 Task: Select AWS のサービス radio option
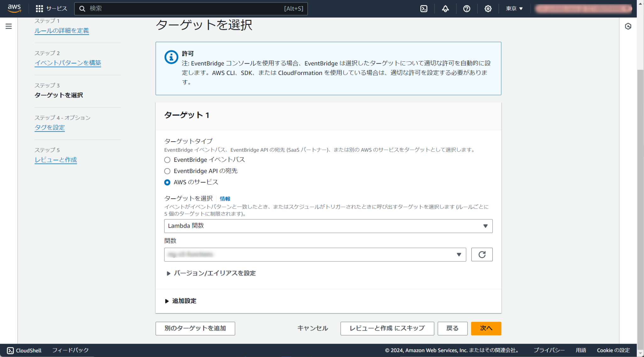coord(167,182)
